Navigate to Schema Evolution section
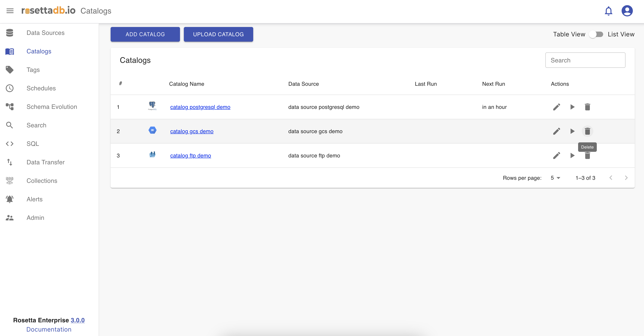 [52, 107]
